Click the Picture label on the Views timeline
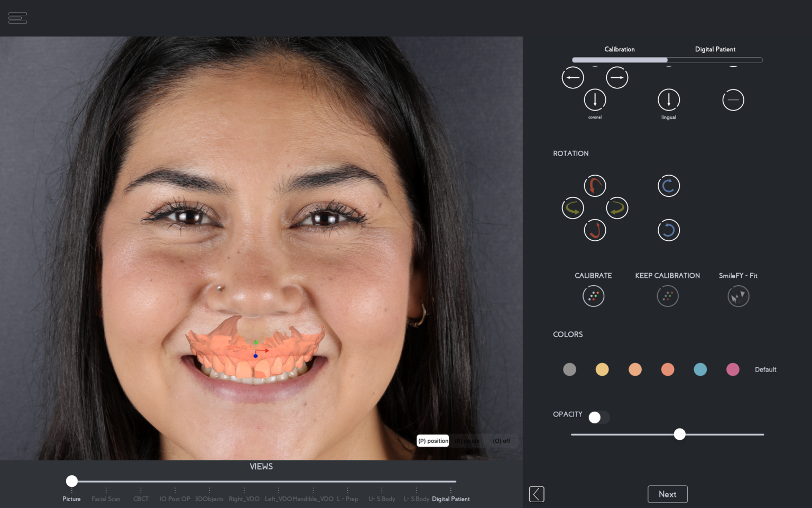The image size is (812, 508). coord(71,498)
